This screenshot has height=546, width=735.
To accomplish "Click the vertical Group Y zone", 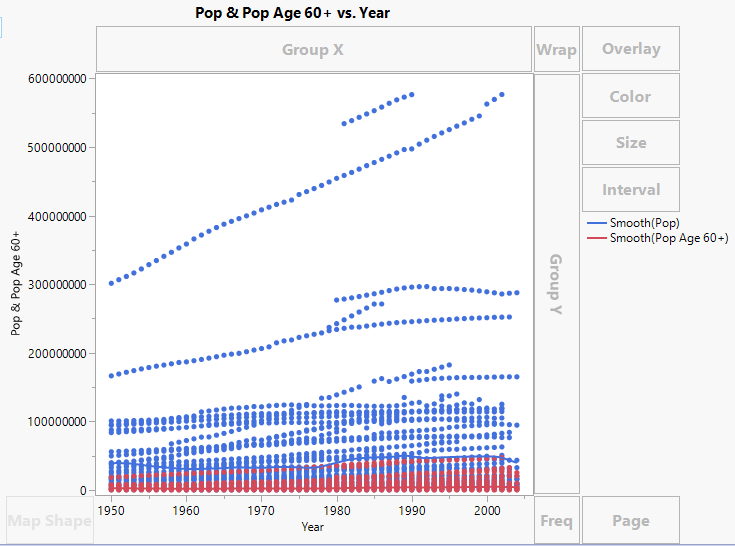I will click(556, 283).
